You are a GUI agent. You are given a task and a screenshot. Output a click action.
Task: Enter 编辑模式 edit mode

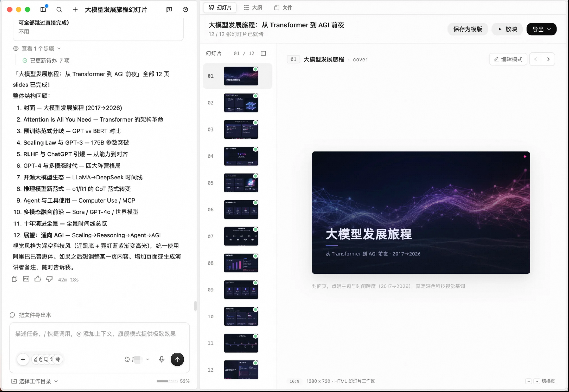point(508,59)
